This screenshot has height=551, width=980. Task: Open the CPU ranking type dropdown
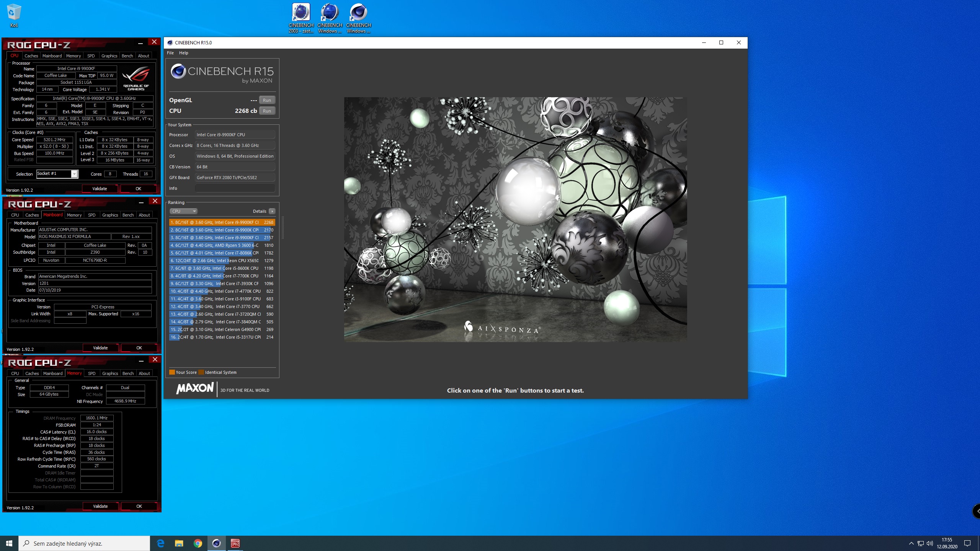click(183, 211)
